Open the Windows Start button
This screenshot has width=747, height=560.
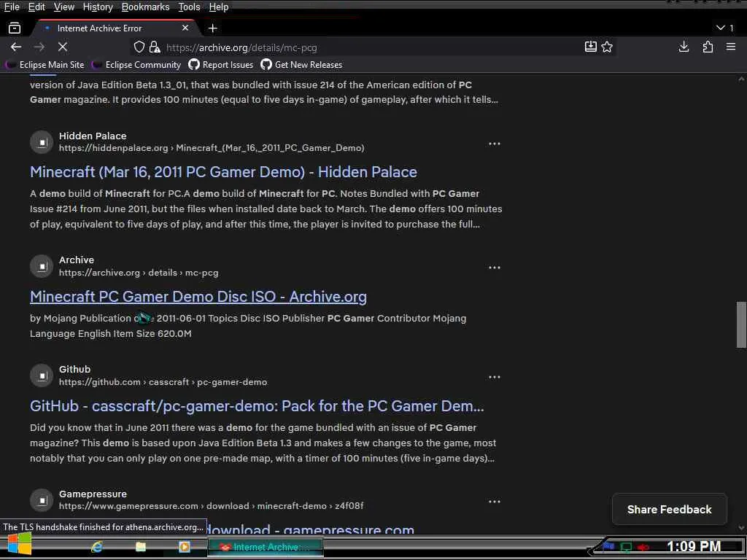[20, 545]
